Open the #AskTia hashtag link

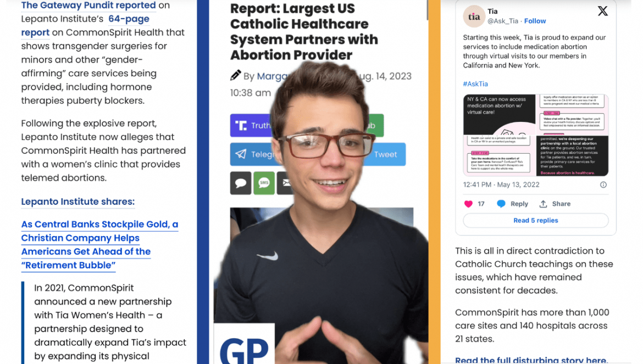point(475,84)
